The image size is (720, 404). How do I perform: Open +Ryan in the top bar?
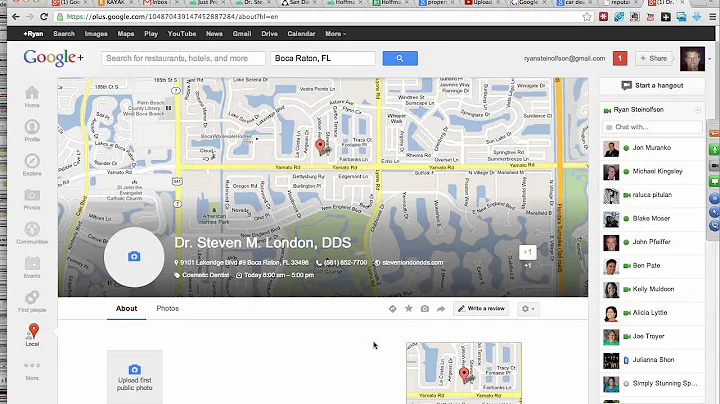[33, 34]
